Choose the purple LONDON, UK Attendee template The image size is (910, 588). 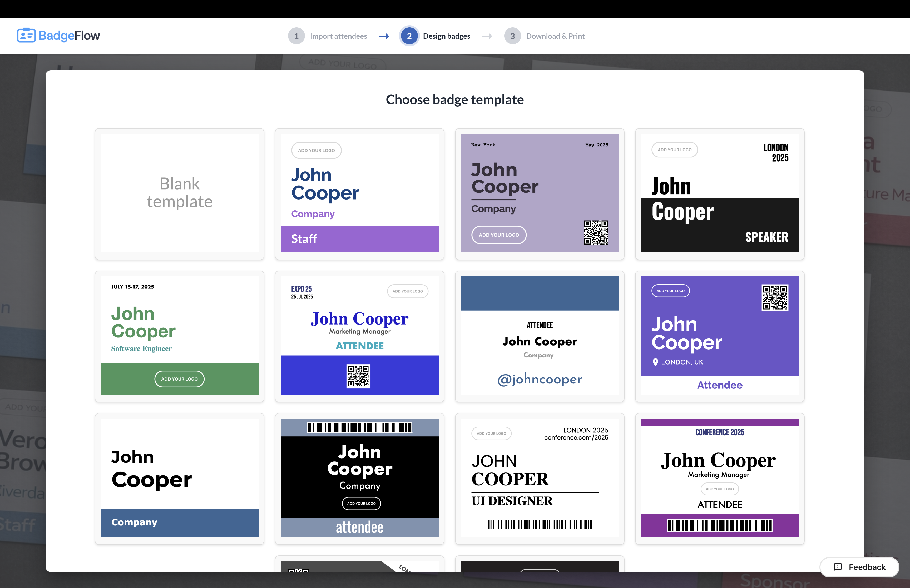[x=719, y=336]
